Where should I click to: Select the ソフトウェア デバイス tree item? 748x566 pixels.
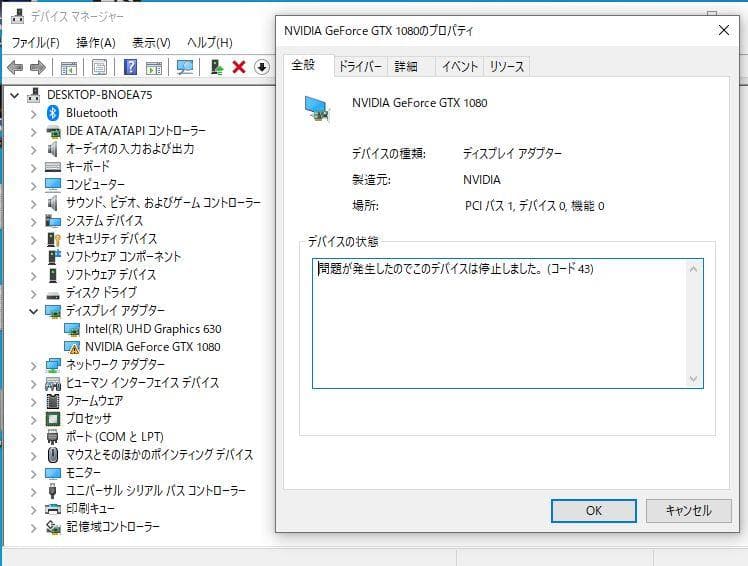111,275
